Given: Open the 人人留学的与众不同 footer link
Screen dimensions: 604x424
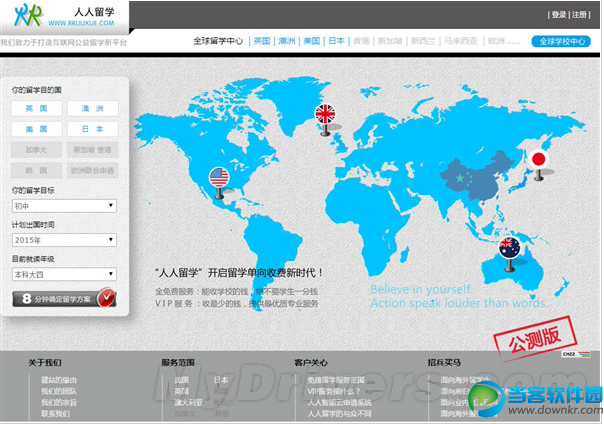Looking at the screenshot, I should pos(339,414).
